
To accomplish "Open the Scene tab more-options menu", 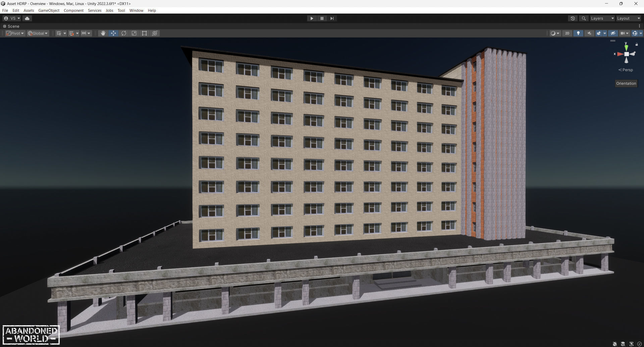I will (x=639, y=26).
